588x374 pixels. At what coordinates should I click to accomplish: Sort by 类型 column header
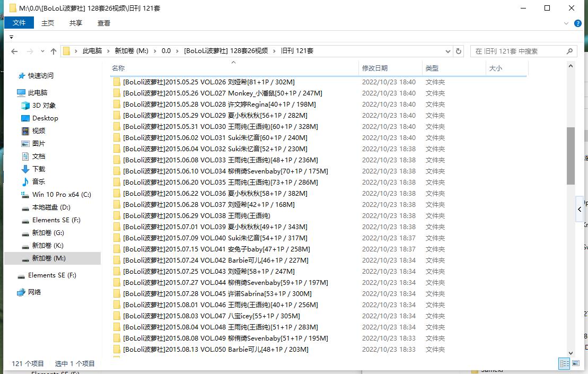click(x=454, y=68)
